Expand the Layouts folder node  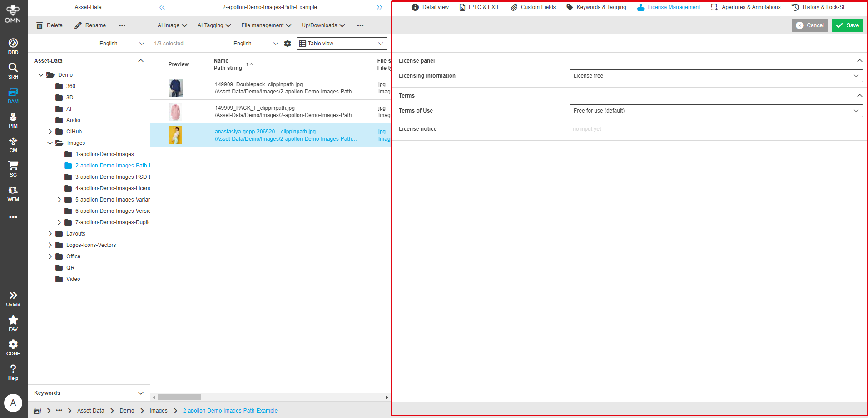tap(50, 234)
